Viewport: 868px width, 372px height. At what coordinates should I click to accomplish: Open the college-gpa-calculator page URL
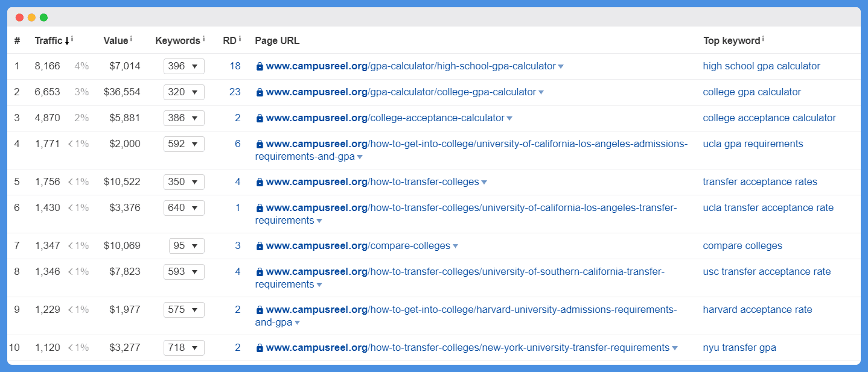point(401,92)
